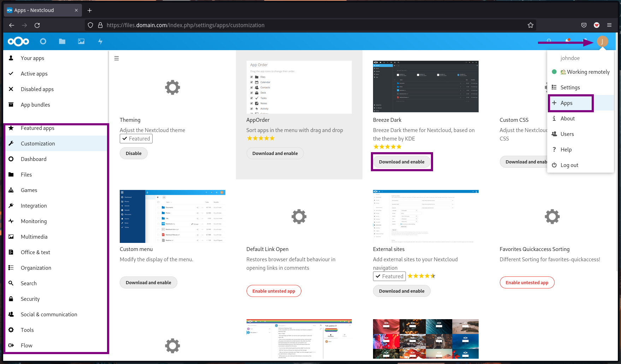Screen dimensions: 621x364
Task: Disable the Theming app
Action: [134, 154]
